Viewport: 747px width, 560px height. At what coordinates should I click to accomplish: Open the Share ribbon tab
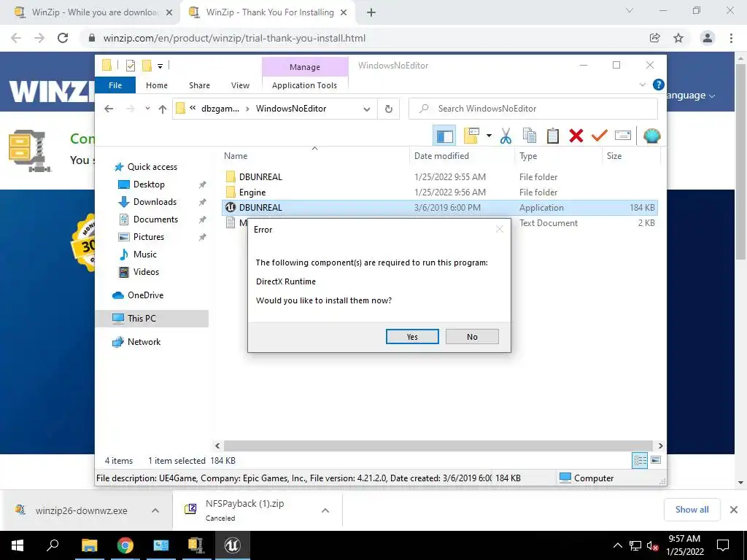[x=199, y=85]
